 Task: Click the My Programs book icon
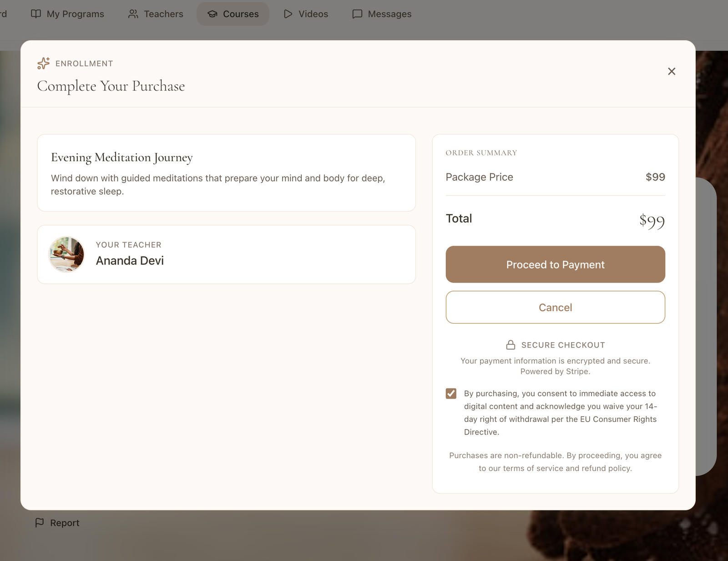[x=35, y=14]
